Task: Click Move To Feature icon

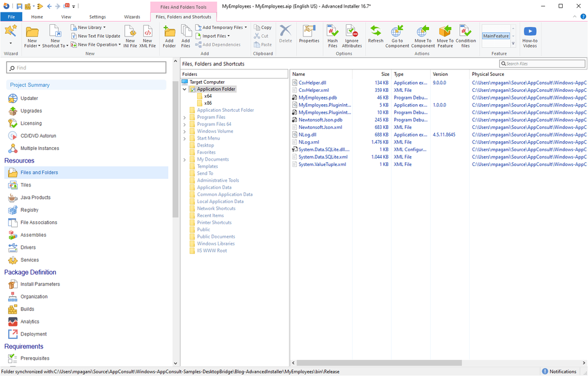Action: point(445,36)
